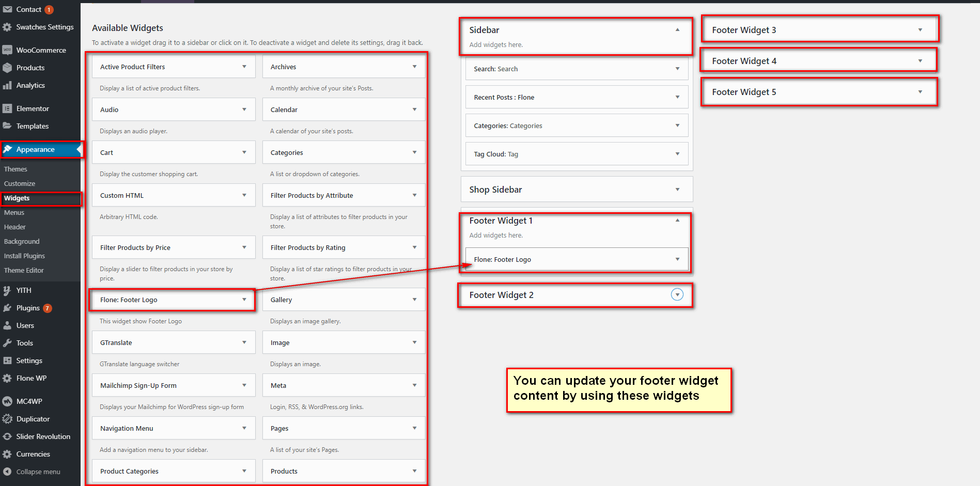Screen dimensions: 980x486
Task: Select the Gallery available widget
Action: [344, 300]
